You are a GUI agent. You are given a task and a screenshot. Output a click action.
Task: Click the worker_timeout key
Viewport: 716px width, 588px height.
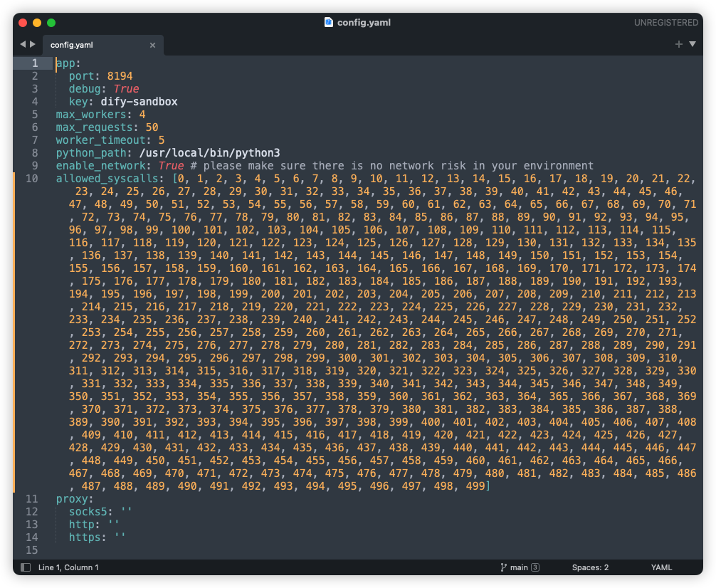coord(100,140)
